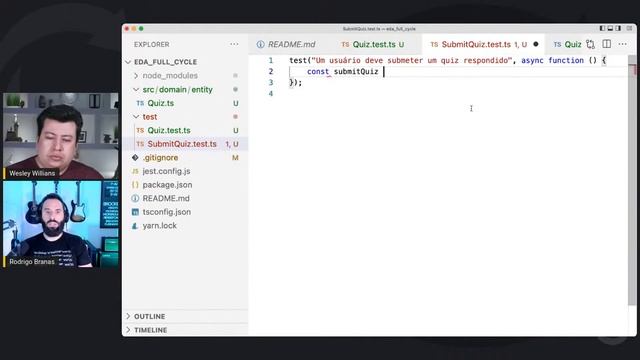
Task: Open tsconfig.json file
Action: (167, 212)
